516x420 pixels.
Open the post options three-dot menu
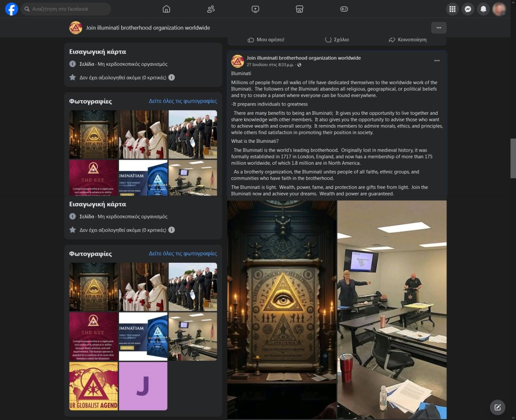(437, 61)
